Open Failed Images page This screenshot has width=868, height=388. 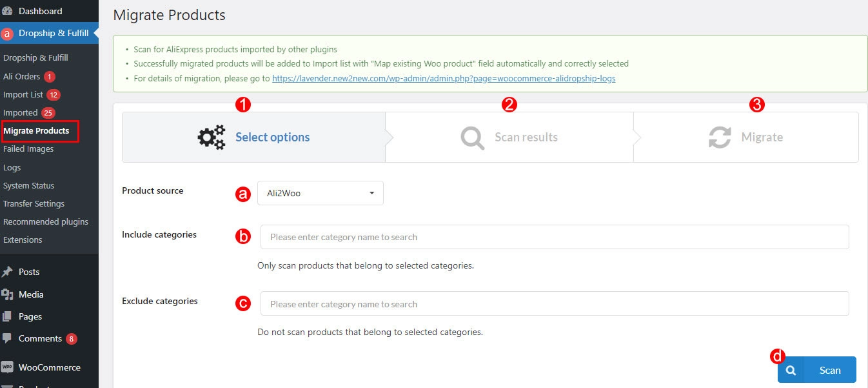(28, 148)
